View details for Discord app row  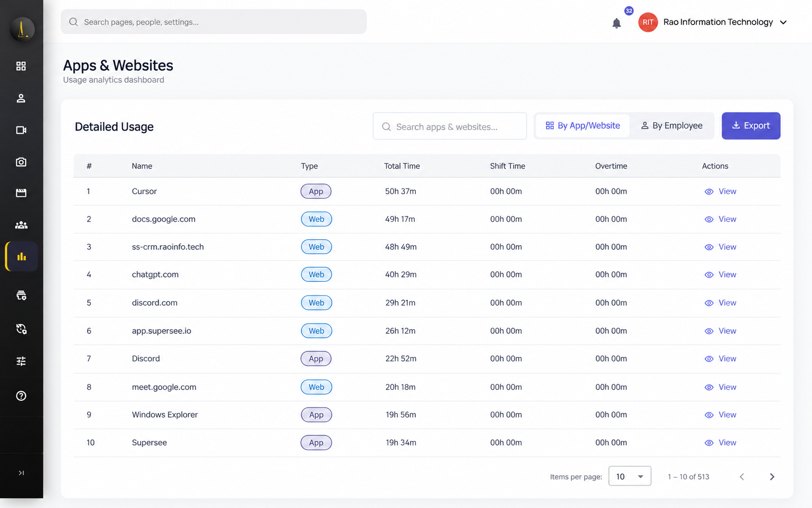coord(720,358)
